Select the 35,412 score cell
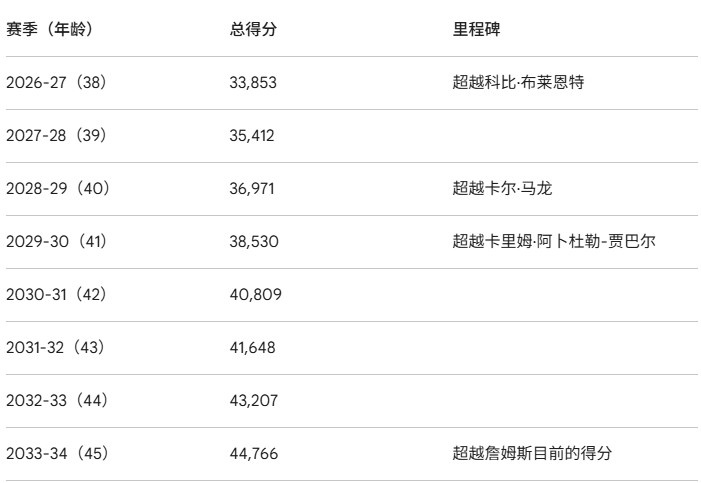 pos(252,135)
